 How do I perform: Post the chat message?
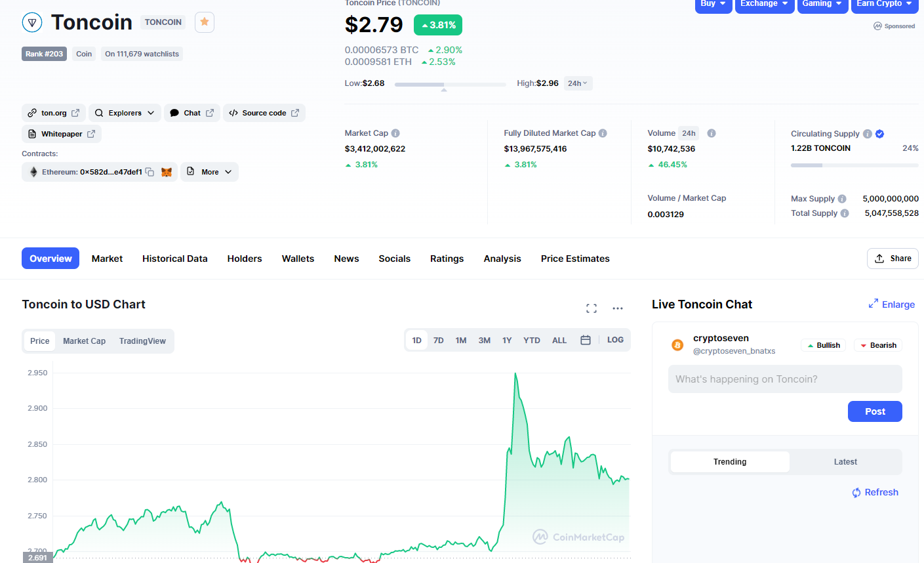pyautogui.click(x=875, y=411)
